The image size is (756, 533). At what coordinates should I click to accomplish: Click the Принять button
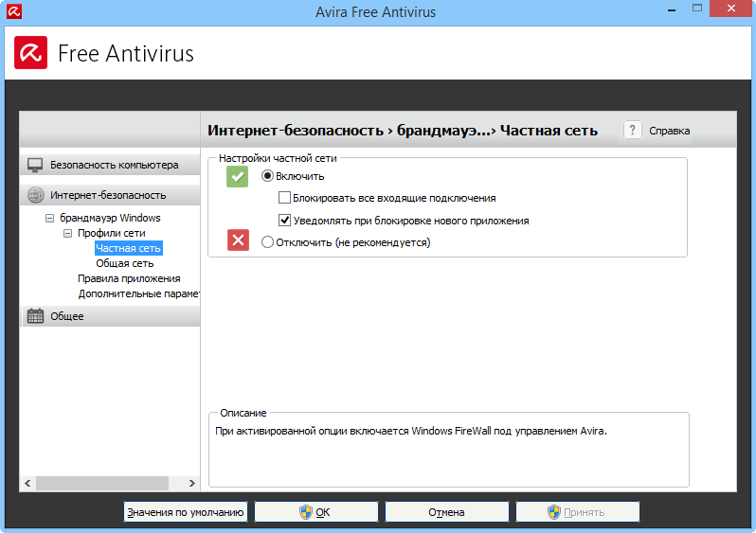click(x=578, y=512)
